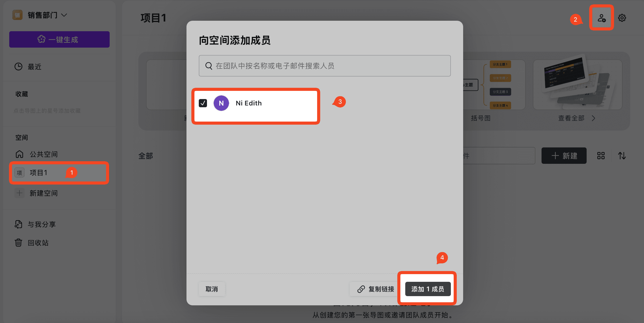The image size is (644, 323).
Task: Open Recent via the clock icon
Action: (x=18, y=67)
